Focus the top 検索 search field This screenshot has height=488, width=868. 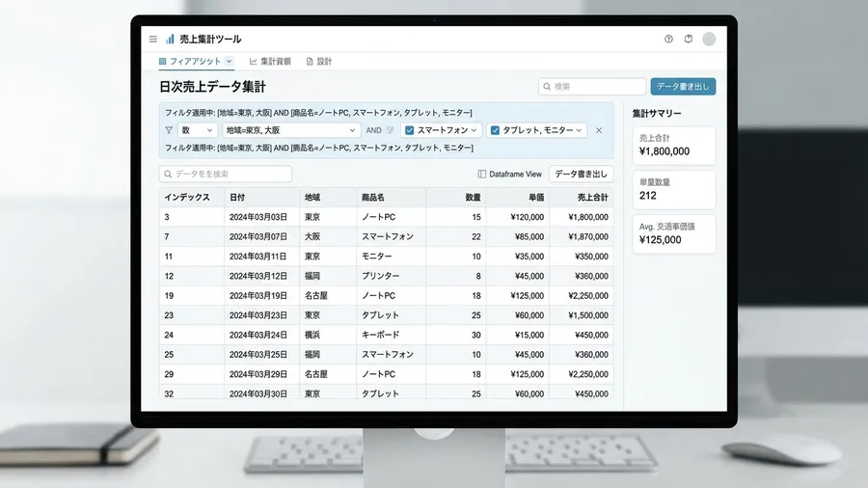pyautogui.click(x=592, y=86)
